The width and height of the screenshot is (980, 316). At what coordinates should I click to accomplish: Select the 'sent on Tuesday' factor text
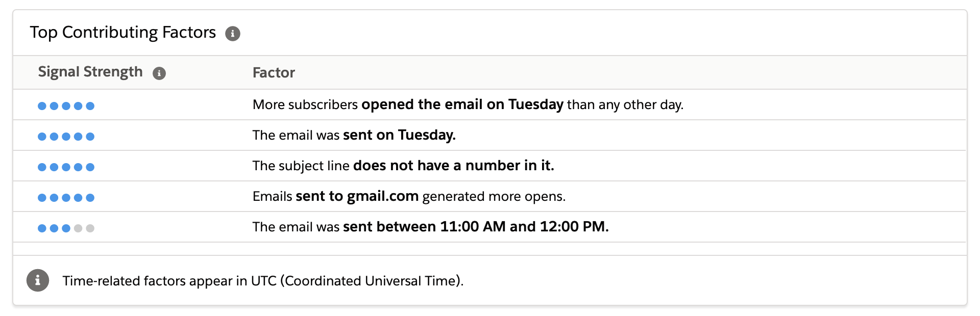click(x=399, y=135)
